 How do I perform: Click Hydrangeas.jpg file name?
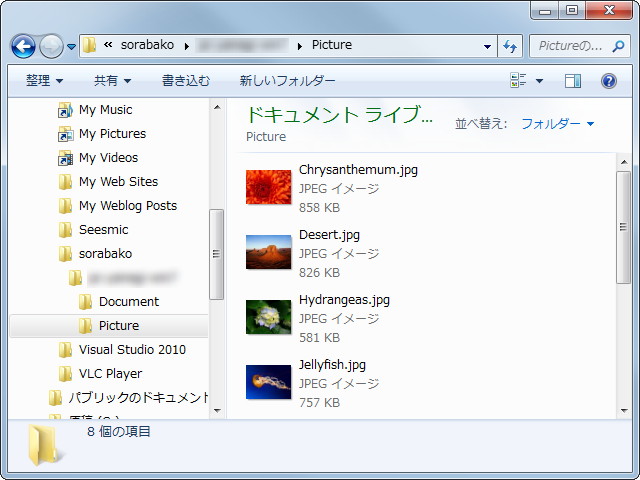(x=344, y=300)
